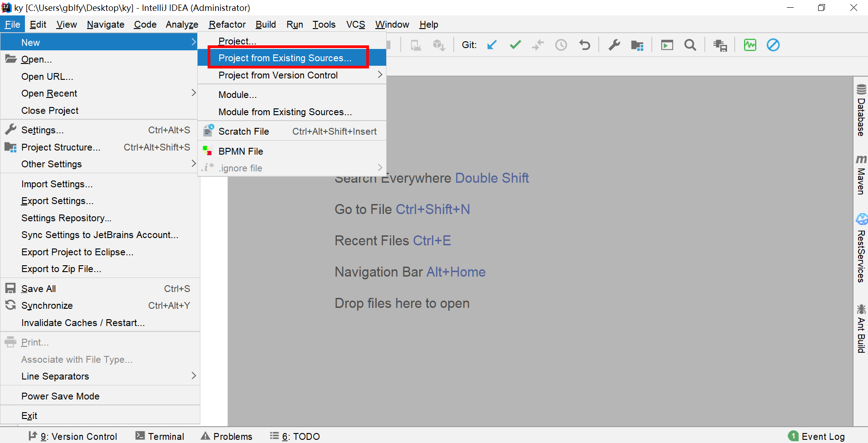Expand the New submenu in File

pyautogui.click(x=99, y=42)
